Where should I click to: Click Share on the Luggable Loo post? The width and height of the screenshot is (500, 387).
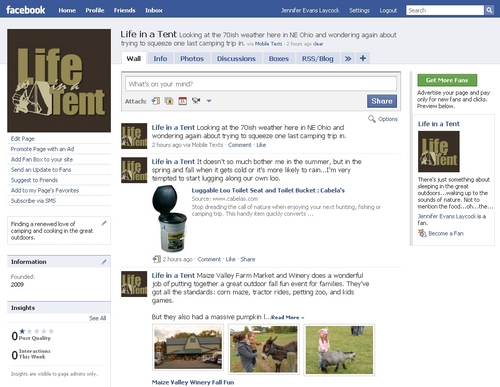coord(248,259)
